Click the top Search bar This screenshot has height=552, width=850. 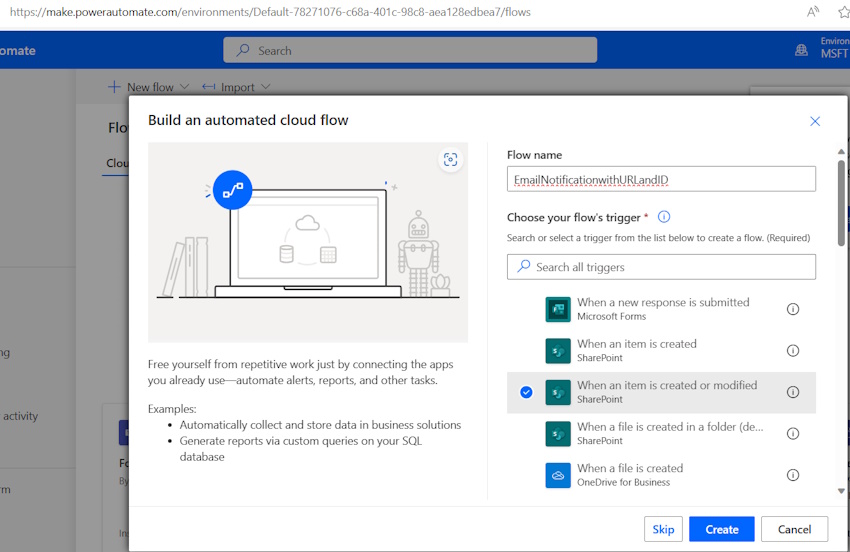pos(410,50)
